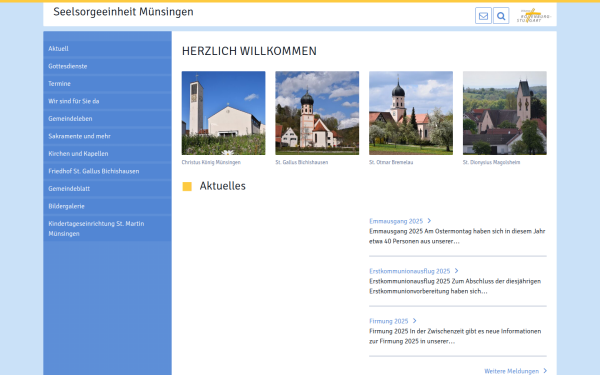The height and width of the screenshot is (375, 600).
Task: Open the Emmausgang 2025 article link
Action: [x=396, y=221]
